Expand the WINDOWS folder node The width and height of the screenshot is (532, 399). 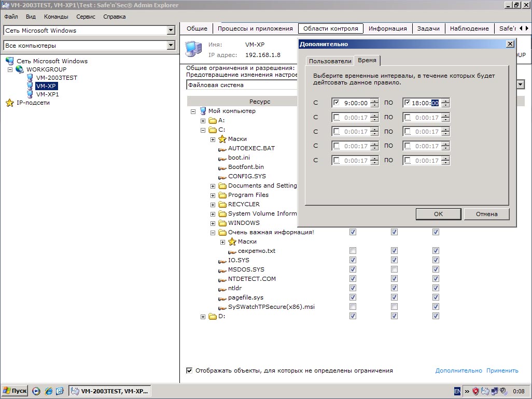pyautogui.click(x=213, y=223)
